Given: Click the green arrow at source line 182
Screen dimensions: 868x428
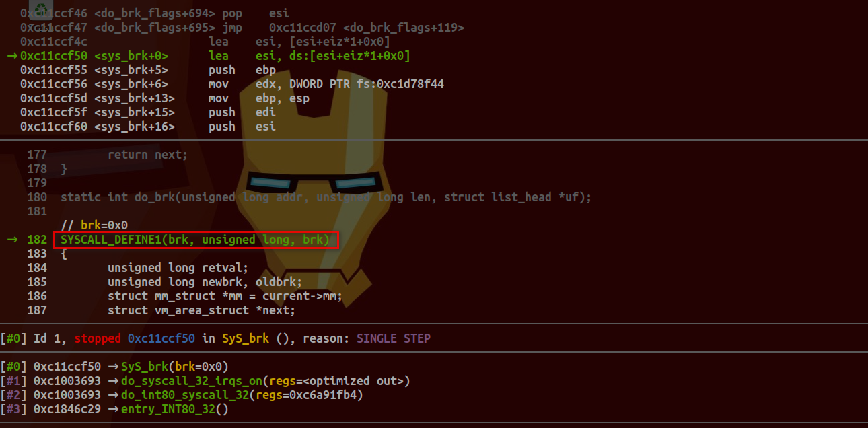Looking at the screenshot, I should tap(11, 240).
